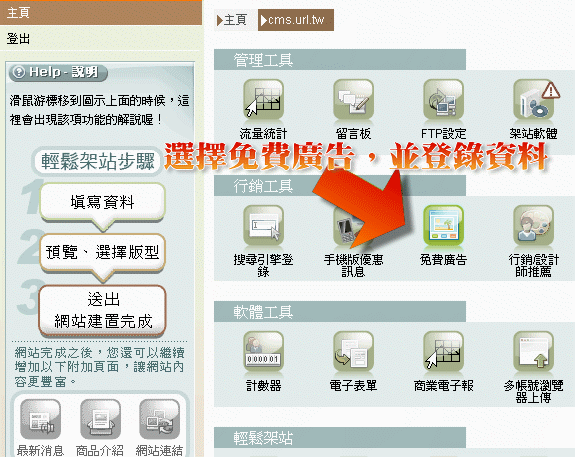This screenshot has height=457, width=575.
Task: Click the 免費廣告 text label
Action: click(443, 260)
